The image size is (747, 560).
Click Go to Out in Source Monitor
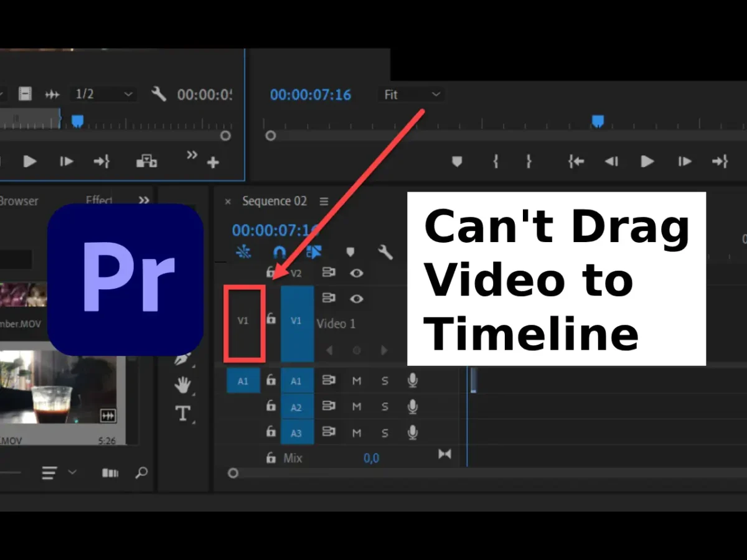[x=101, y=161]
